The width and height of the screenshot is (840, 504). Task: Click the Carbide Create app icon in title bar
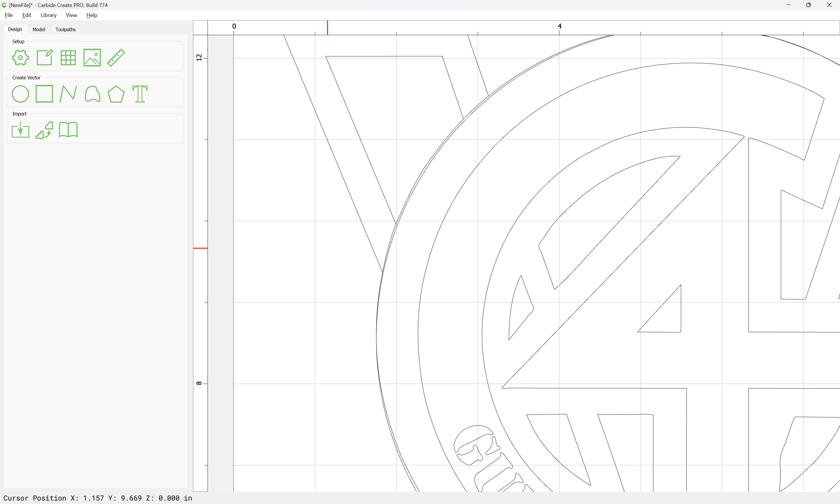tap(4, 5)
